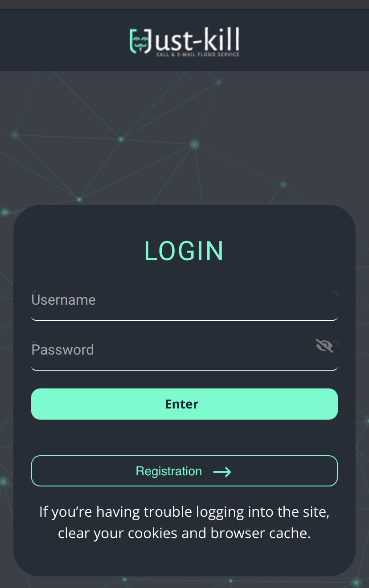Click the cookies and cache help text
369x588 pixels.
[184, 522]
